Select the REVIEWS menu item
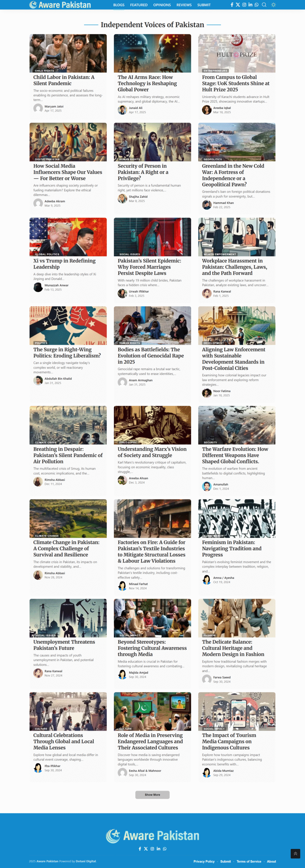 pos(184,5)
